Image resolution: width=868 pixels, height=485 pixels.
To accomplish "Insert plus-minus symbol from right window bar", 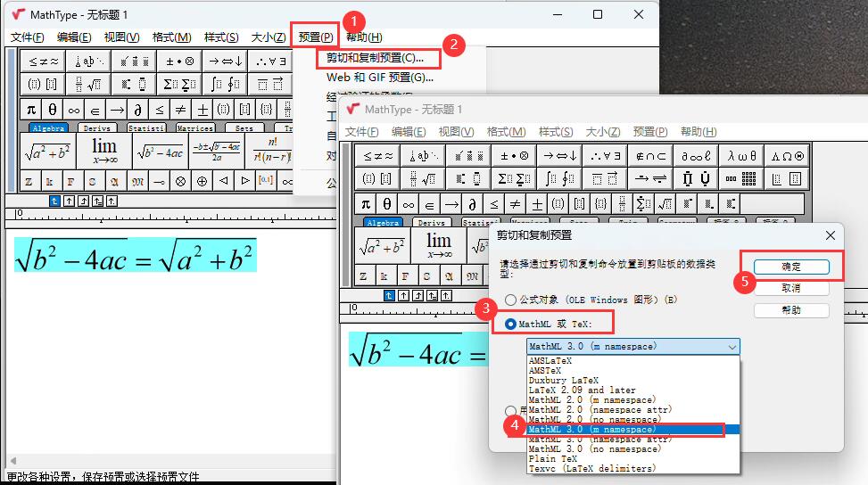I will 537,204.
